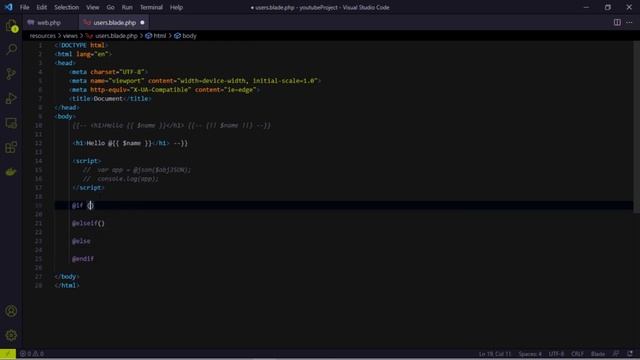Click Blade language mode in status bar
The height and width of the screenshot is (360, 640).
tap(598, 354)
